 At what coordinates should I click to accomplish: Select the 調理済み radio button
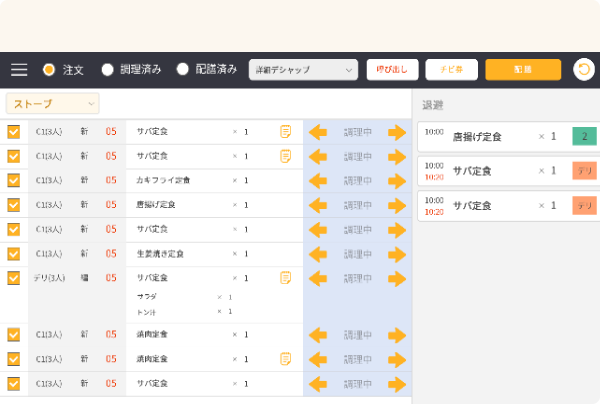point(108,70)
